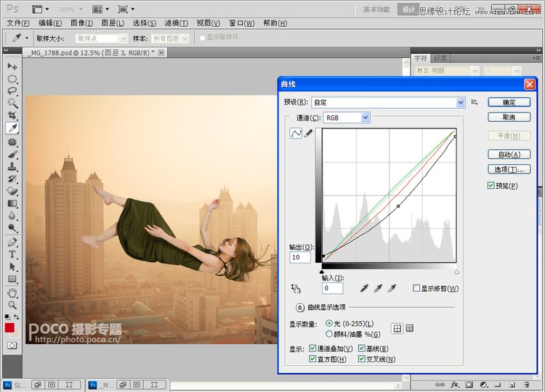The height and width of the screenshot is (392, 545).
Task: Choose the pencil draw-curve icon
Action: 308,134
